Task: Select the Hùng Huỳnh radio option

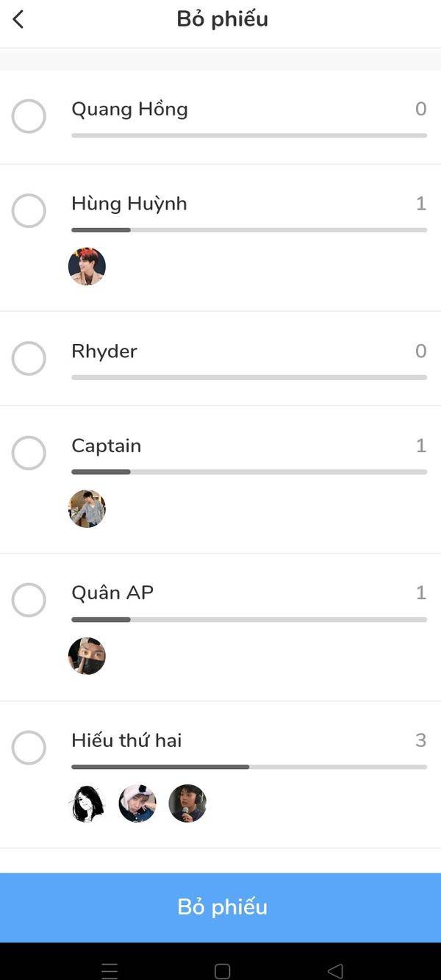Action: pos(29,211)
